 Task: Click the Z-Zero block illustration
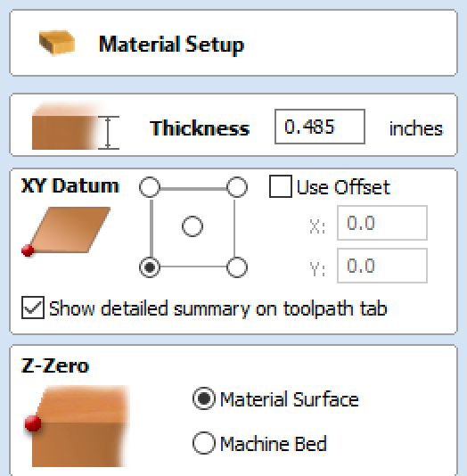[x=78, y=426]
